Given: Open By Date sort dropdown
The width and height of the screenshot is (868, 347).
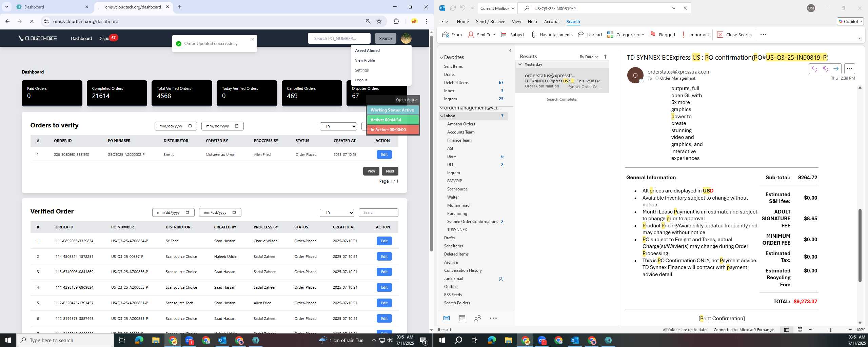Looking at the screenshot, I should [589, 57].
